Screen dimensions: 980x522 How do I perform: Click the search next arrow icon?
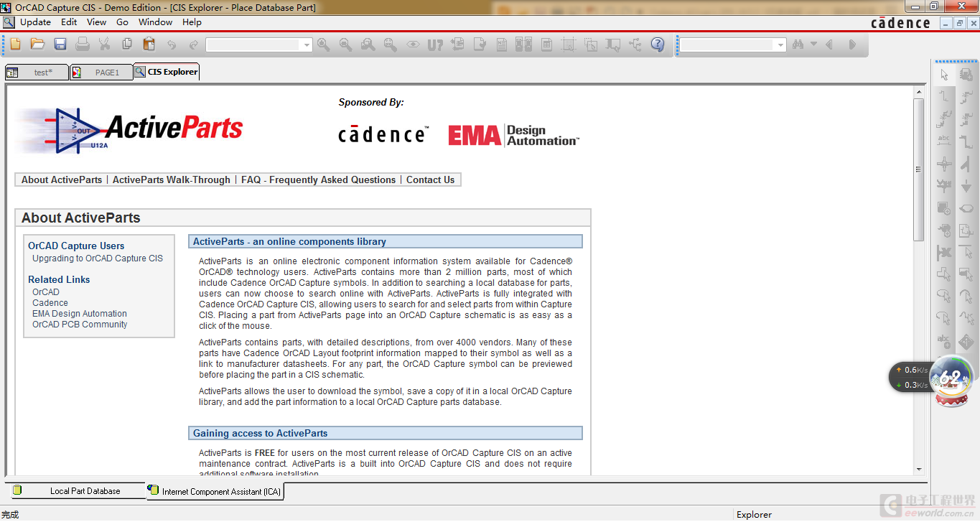pyautogui.click(x=852, y=45)
